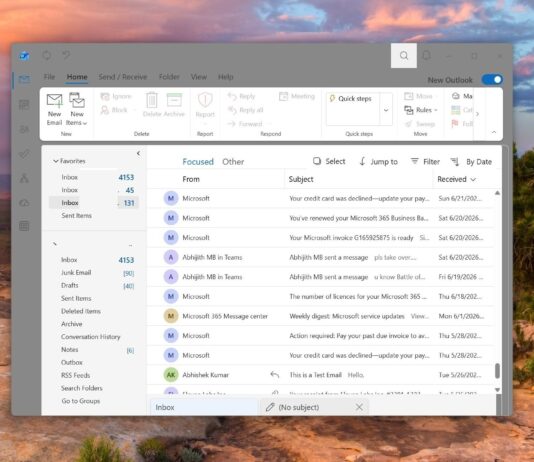This screenshot has height=462, width=534.
Task: Click the Reply icon in Respond group
Action: coord(232,96)
